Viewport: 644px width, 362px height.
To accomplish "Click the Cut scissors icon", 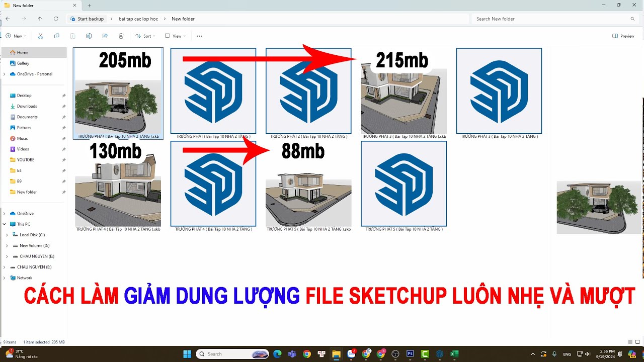I will tap(41, 36).
